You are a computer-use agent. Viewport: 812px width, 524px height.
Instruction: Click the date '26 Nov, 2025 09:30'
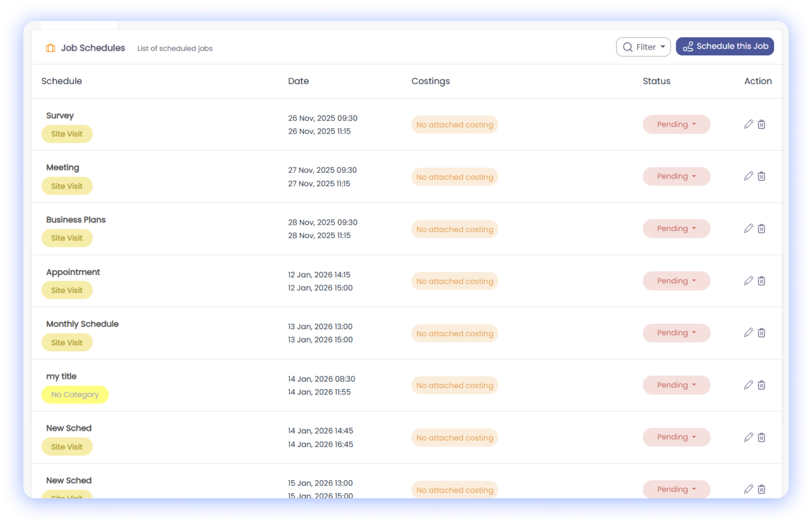click(x=323, y=118)
